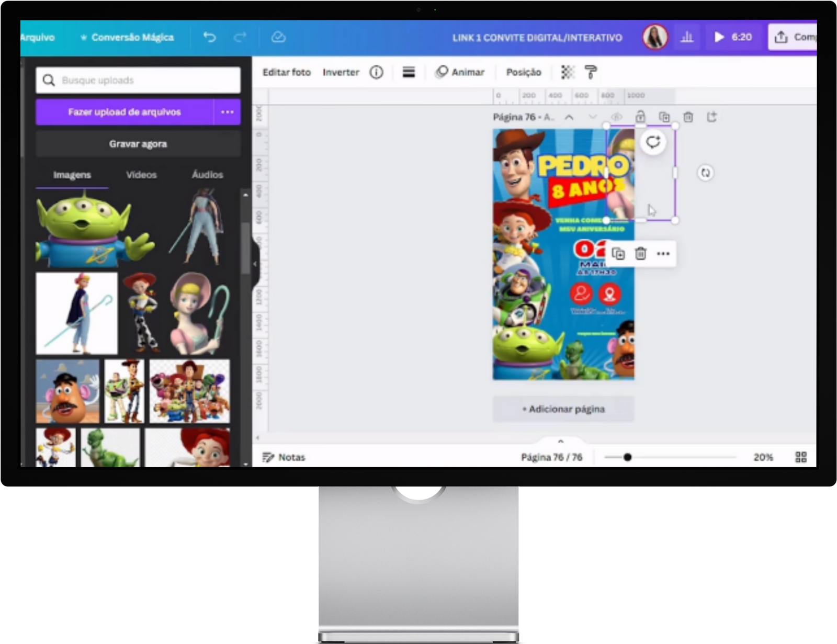This screenshot has width=837, height=644.
Task: Click the image info icon
Action: click(376, 72)
